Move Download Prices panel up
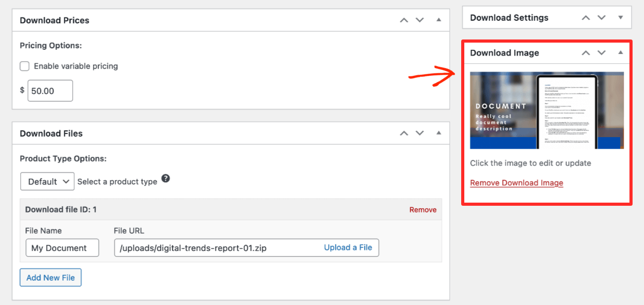Screen dimensions: 644x305 tap(404, 20)
